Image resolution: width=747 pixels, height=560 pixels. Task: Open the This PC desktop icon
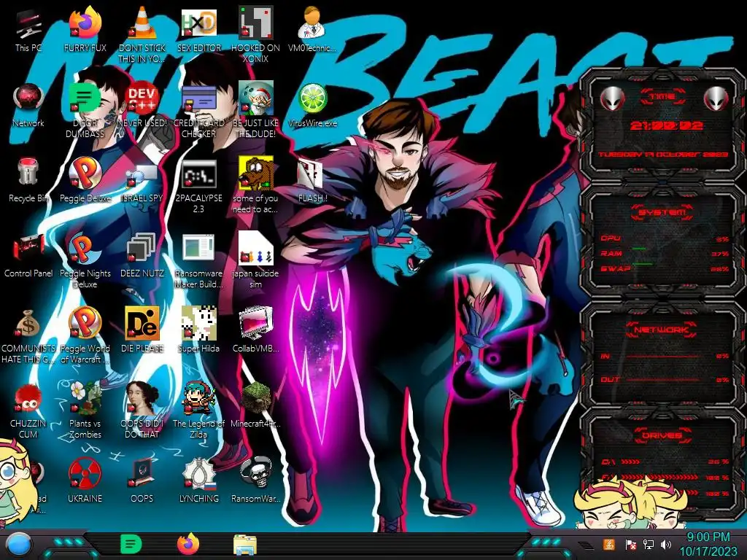28,29
